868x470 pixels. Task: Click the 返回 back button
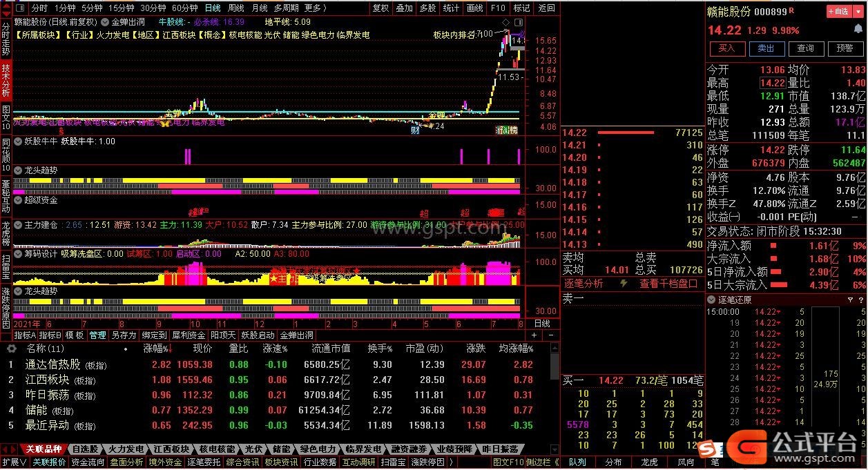546,8
